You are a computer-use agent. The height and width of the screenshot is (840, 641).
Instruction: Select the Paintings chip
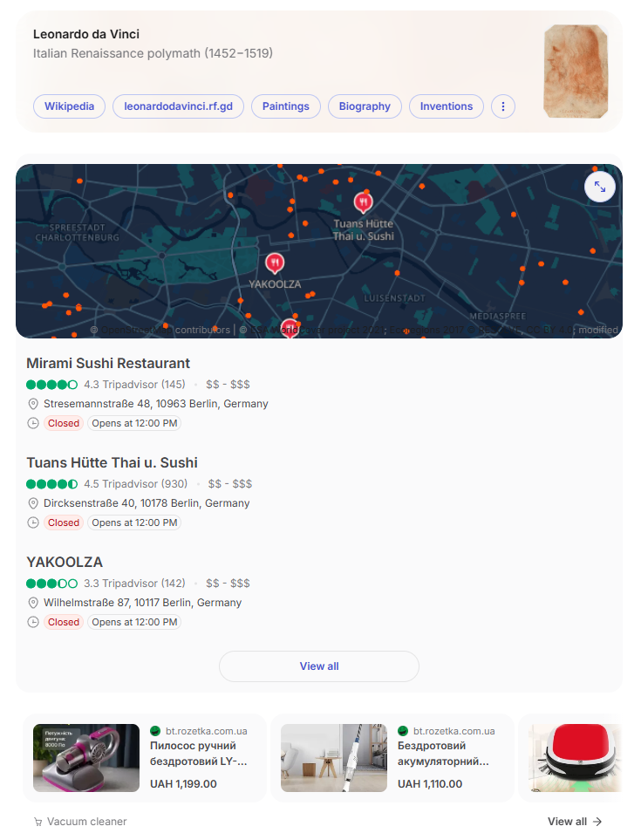(x=285, y=106)
